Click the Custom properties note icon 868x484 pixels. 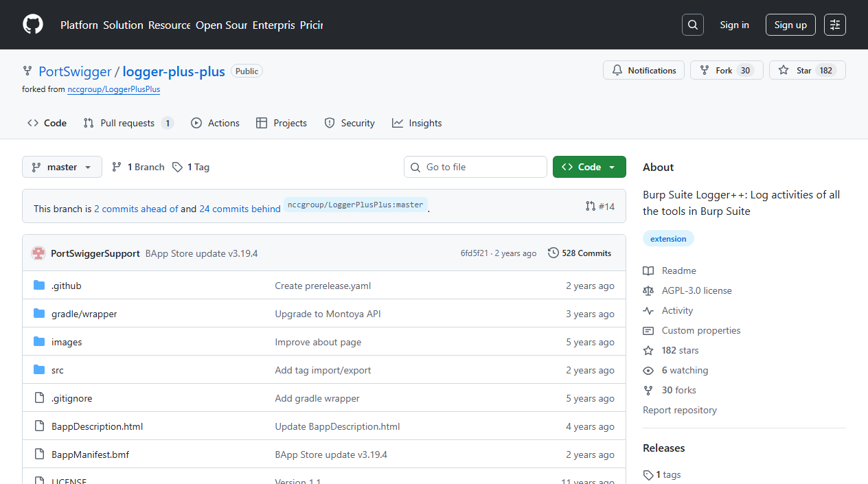[x=648, y=330]
